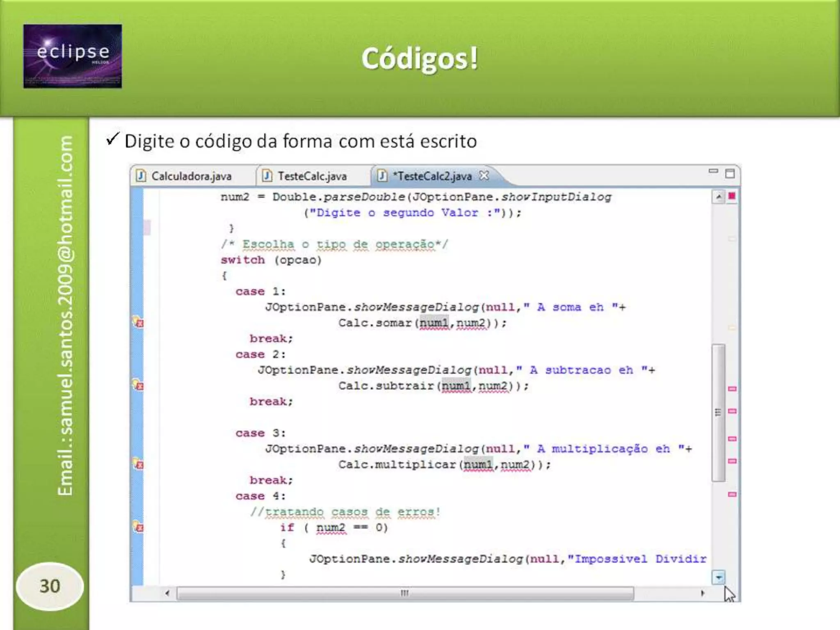840x630 pixels.
Task: Click the left arrow of horizontal scrollbar
Action: click(x=167, y=593)
